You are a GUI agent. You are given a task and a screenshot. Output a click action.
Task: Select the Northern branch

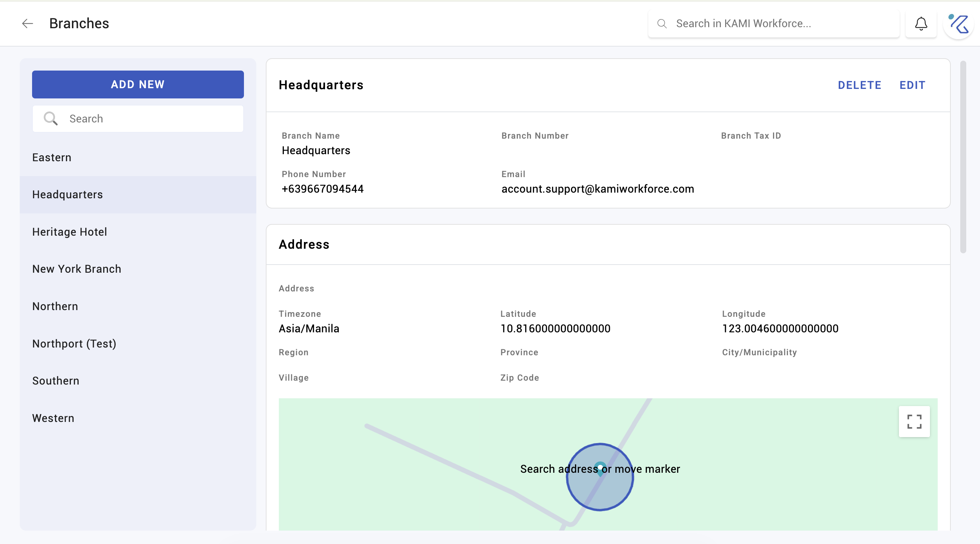tap(138, 306)
